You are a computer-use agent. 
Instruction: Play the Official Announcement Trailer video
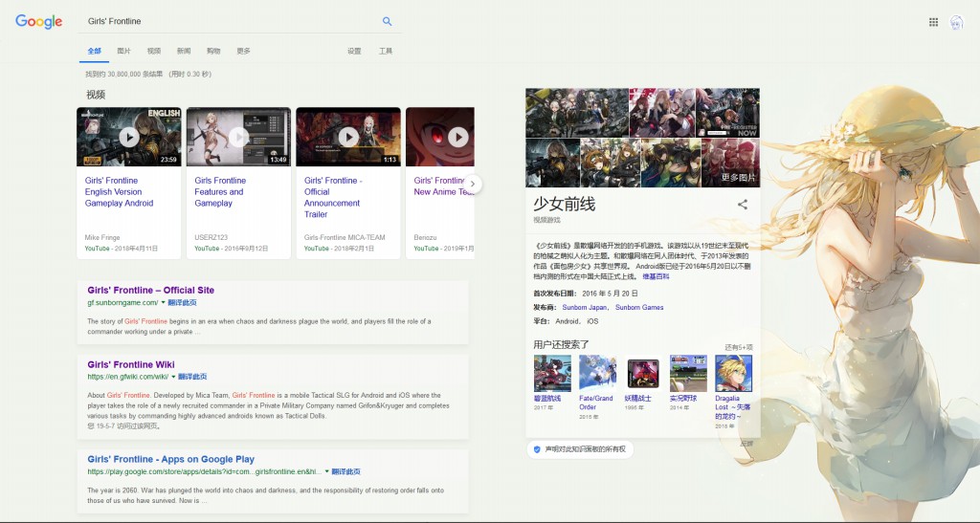coord(348,137)
